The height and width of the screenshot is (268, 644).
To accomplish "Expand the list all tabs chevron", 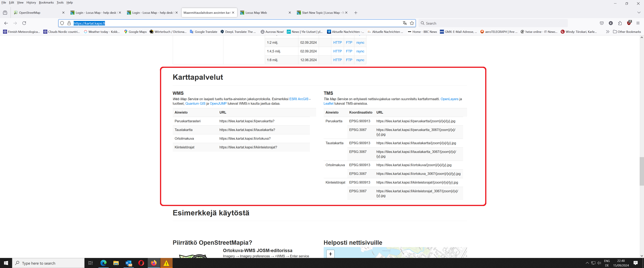I will 638,13.
